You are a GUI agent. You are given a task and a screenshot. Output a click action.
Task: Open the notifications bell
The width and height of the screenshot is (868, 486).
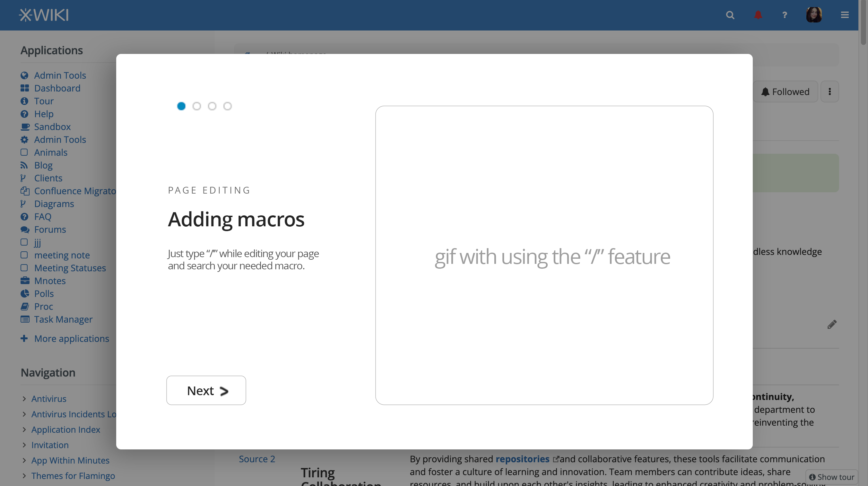(758, 15)
